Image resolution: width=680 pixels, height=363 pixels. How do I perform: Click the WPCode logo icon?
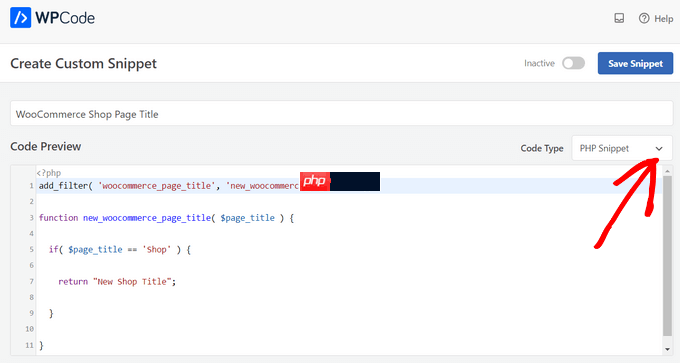pos(20,17)
